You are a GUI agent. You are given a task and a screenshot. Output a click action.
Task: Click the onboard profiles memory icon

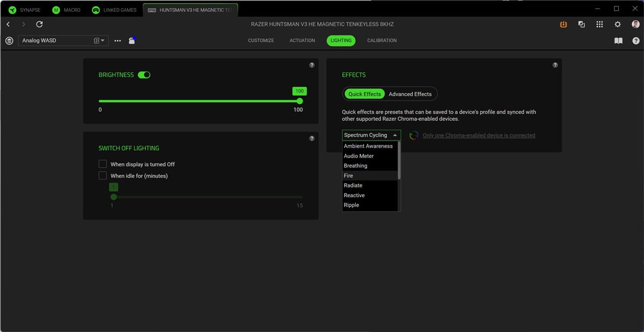click(132, 41)
